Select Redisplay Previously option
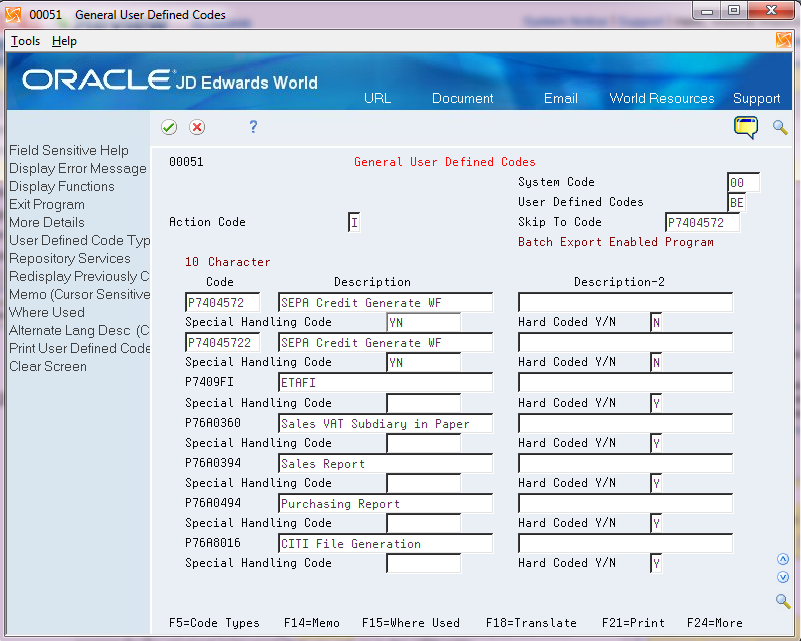 click(79, 276)
